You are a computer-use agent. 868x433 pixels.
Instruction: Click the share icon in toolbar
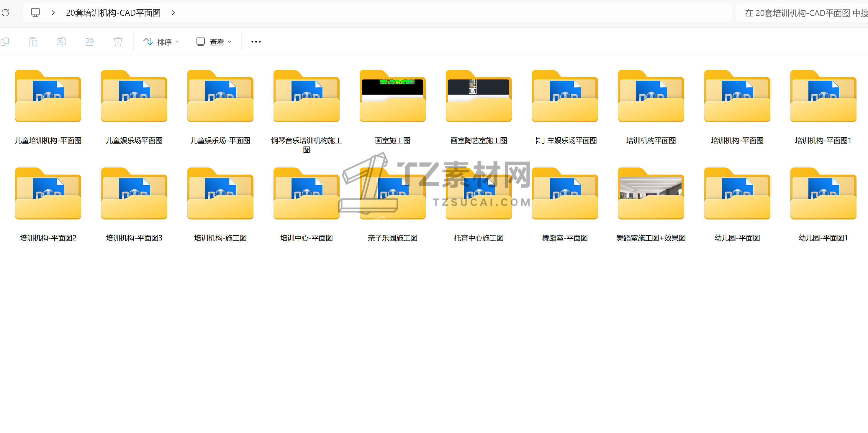coord(90,41)
